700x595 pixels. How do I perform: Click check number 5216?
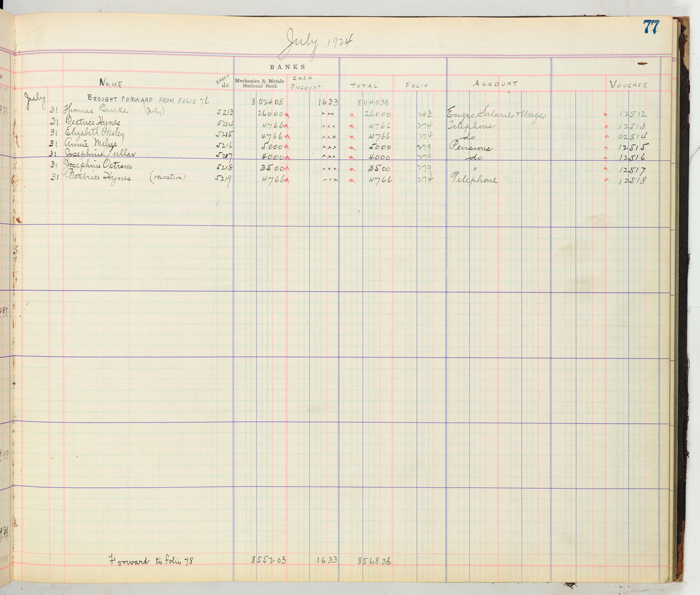click(224, 146)
